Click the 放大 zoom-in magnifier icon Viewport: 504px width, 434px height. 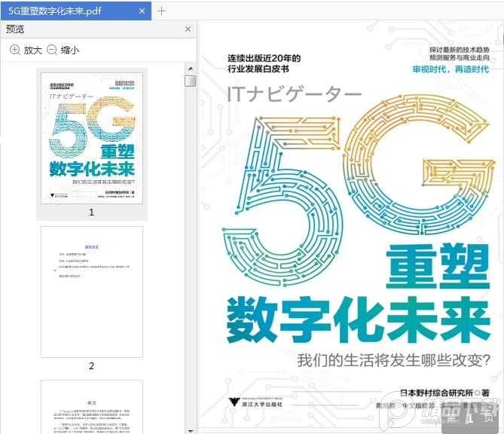point(15,50)
